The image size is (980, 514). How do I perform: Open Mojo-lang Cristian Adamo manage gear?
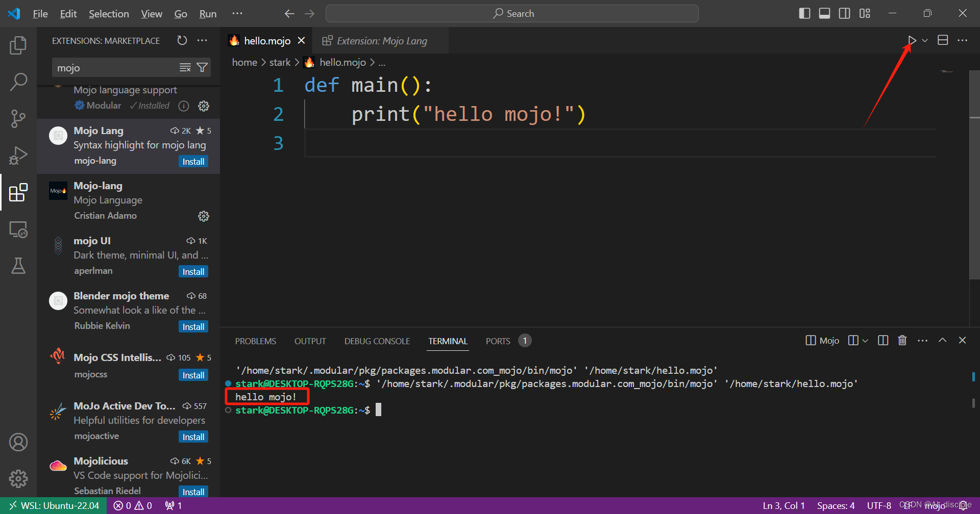(x=204, y=216)
